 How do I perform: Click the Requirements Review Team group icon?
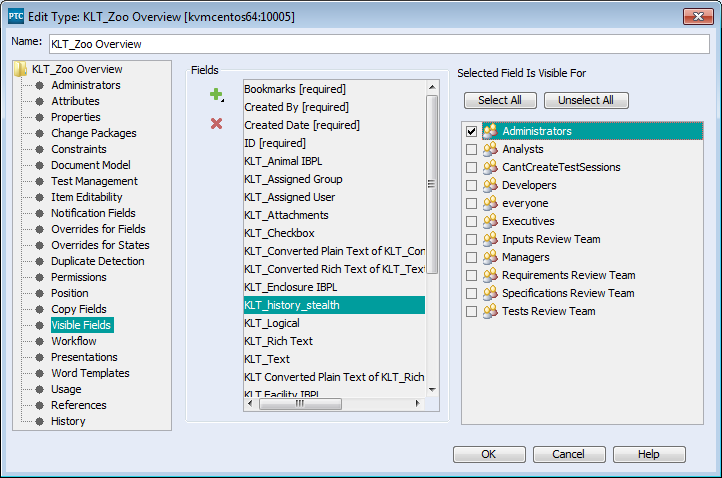490,274
